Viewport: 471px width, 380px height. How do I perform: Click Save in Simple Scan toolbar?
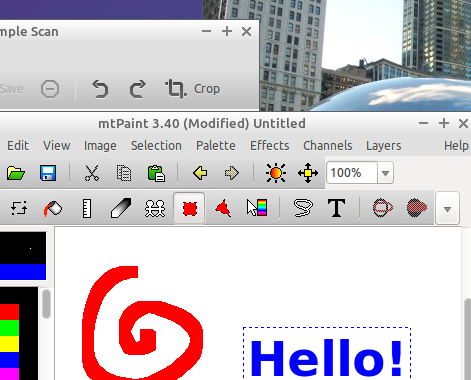(x=11, y=89)
